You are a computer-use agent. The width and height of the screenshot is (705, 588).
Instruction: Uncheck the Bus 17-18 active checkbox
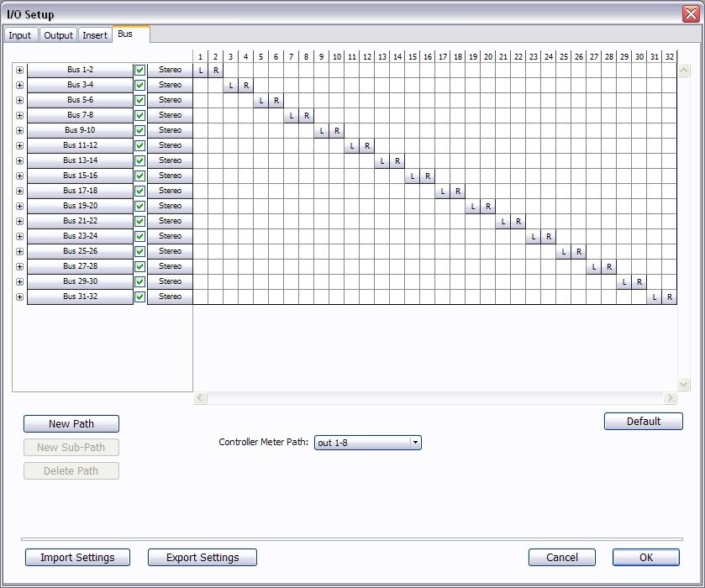click(139, 191)
